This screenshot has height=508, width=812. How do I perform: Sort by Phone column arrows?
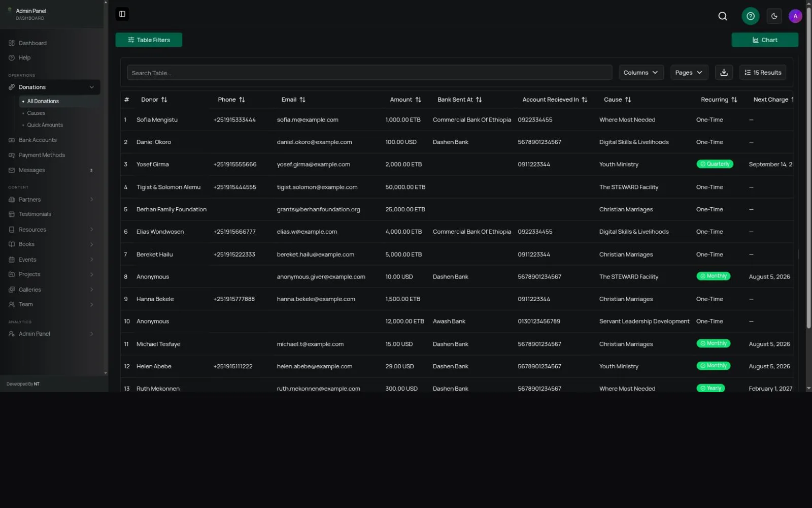(242, 100)
